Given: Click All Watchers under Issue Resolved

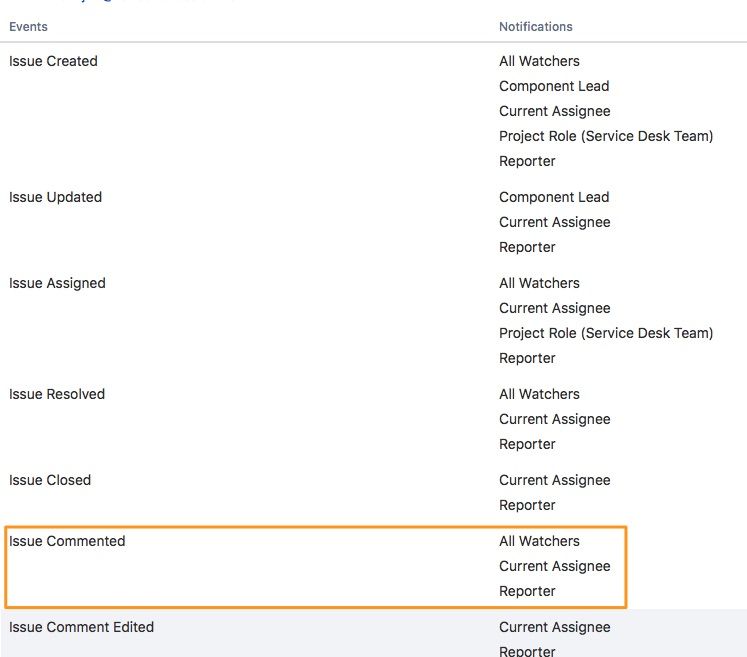Looking at the screenshot, I should 539,394.
